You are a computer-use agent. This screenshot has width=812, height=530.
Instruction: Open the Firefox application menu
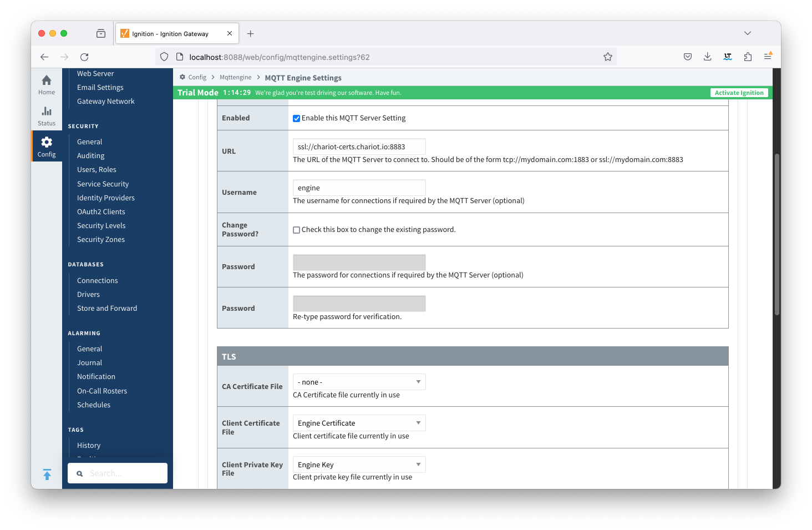click(768, 57)
